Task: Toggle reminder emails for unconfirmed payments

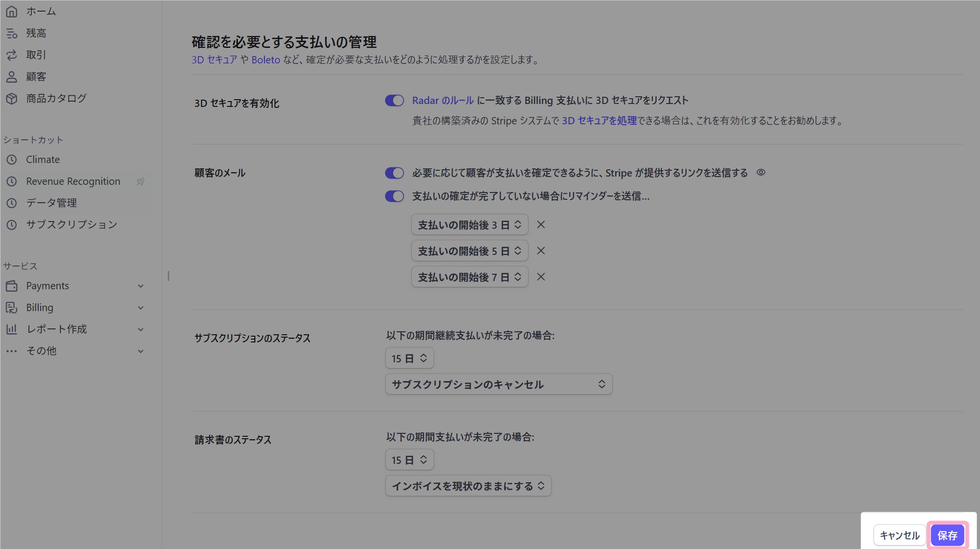Action: click(395, 196)
